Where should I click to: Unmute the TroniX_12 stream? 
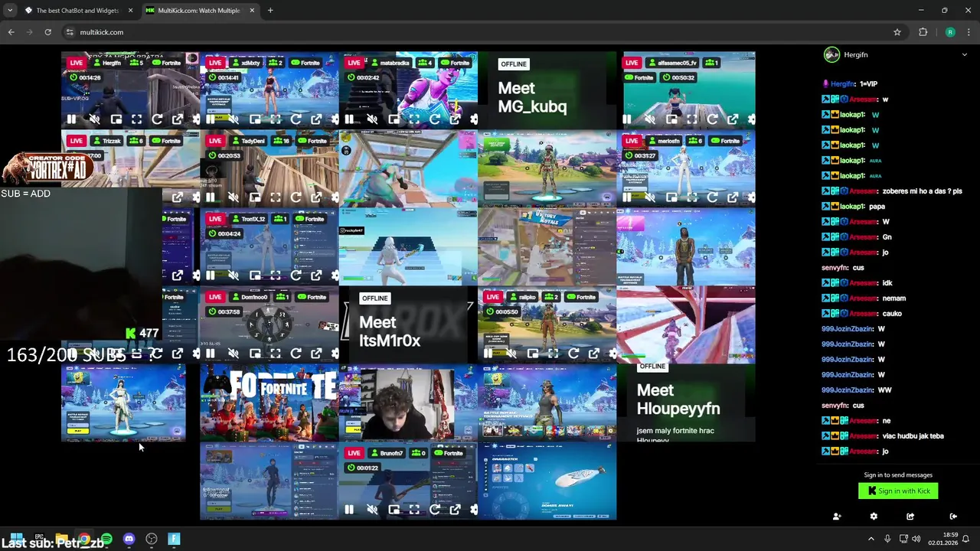tap(234, 275)
